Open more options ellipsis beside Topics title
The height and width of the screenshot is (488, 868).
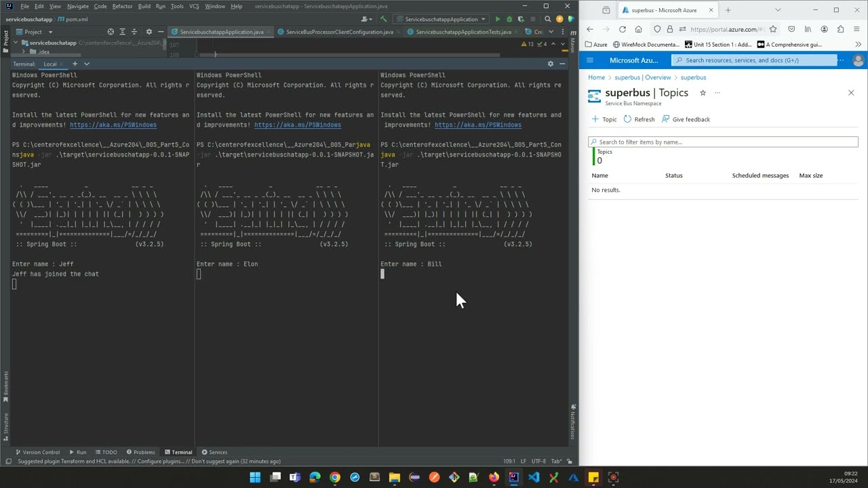pyautogui.click(x=717, y=93)
